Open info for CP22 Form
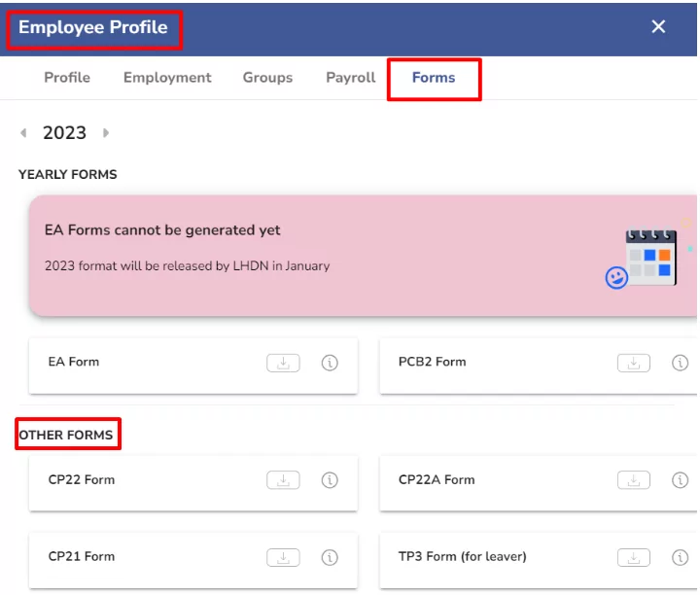Screen dimensions: 700x595 pos(330,480)
